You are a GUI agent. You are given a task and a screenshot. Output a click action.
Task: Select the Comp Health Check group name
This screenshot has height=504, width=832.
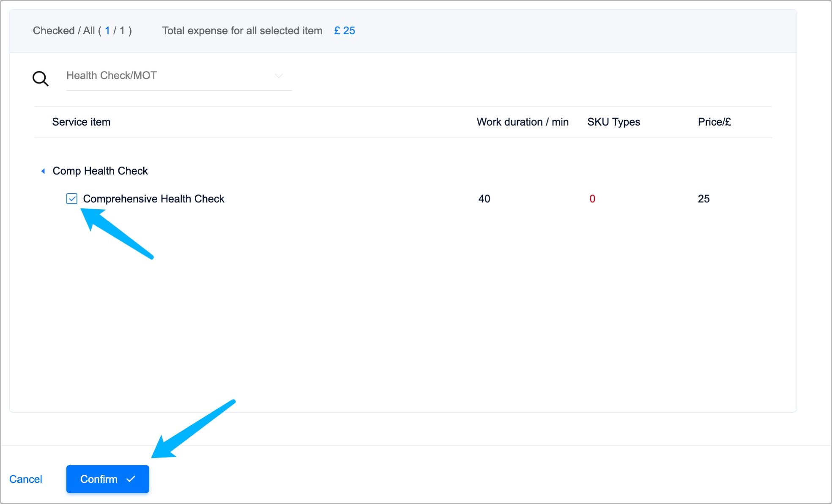click(100, 171)
